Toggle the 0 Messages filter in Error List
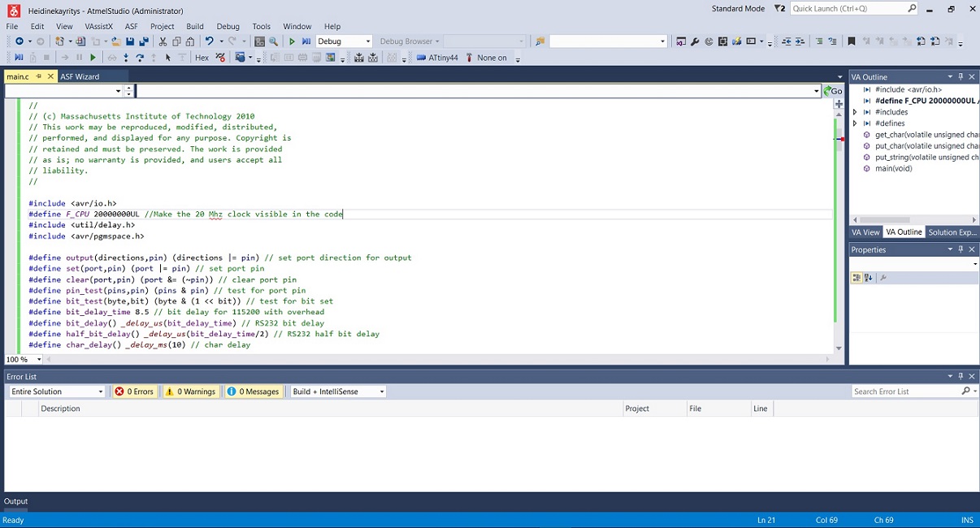 [254, 391]
